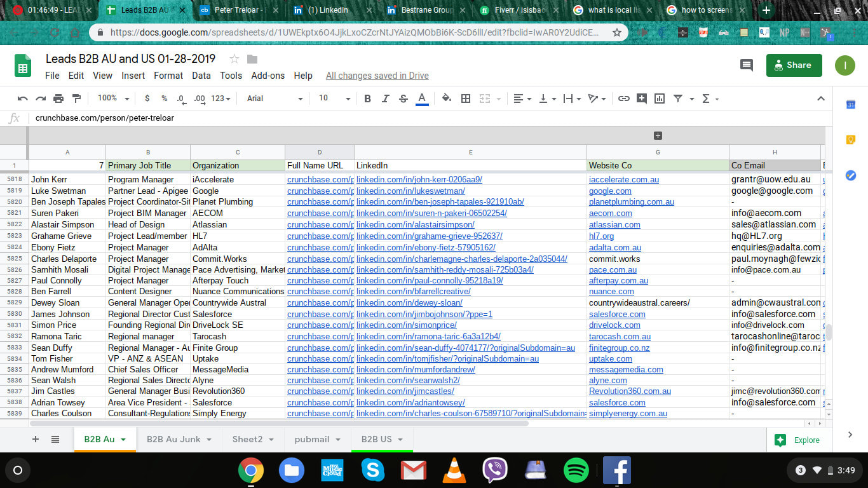Image resolution: width=868 pixels, height=488 pixels.
Task: Bookmark this page with star icon
Action: click(616, 32)
